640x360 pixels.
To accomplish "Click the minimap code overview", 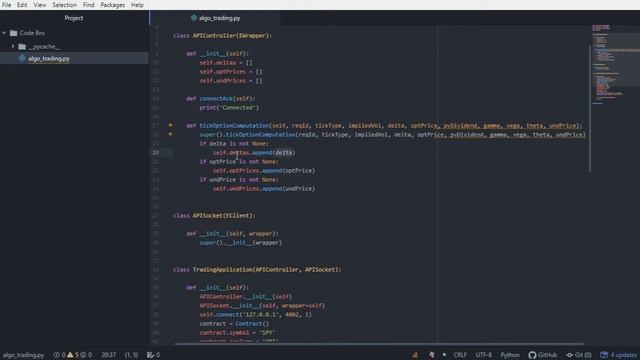I will (616, 65).
